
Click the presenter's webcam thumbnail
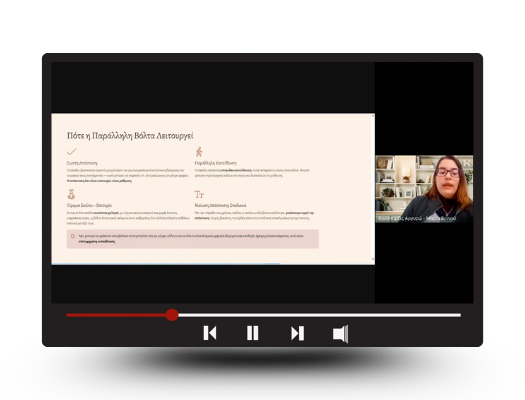tap(424, 189)
